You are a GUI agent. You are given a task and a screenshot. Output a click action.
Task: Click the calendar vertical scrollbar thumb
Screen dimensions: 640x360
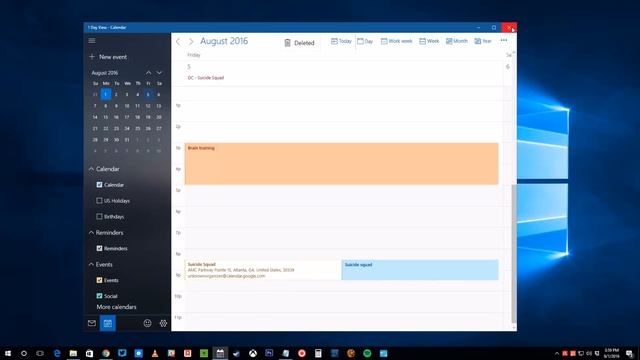(514, 253)
